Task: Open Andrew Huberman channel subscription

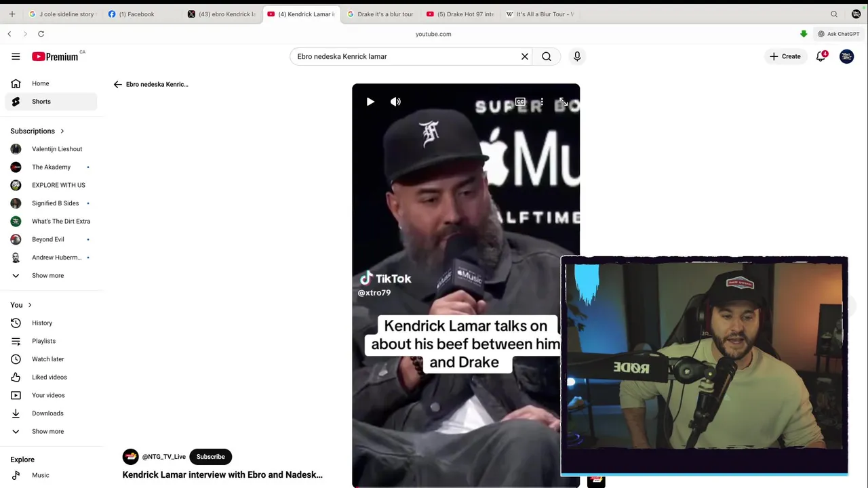Action: coord(52,258)
